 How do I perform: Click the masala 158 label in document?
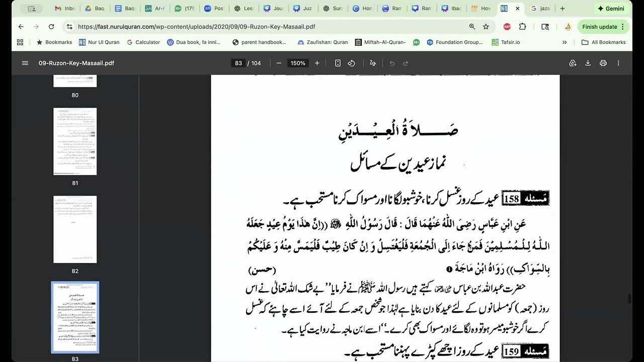(x=526, y=199)
